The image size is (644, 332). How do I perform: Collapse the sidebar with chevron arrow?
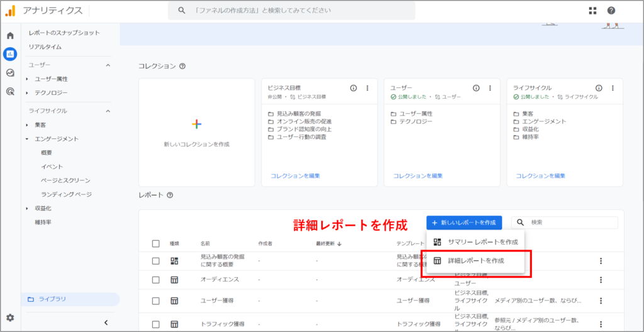pos(106,323)
